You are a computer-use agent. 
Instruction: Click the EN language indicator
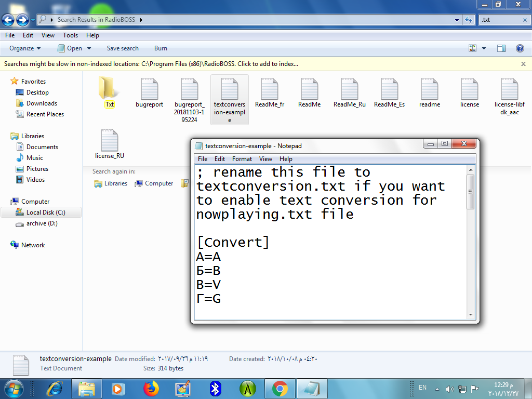(x=422, y=388)
